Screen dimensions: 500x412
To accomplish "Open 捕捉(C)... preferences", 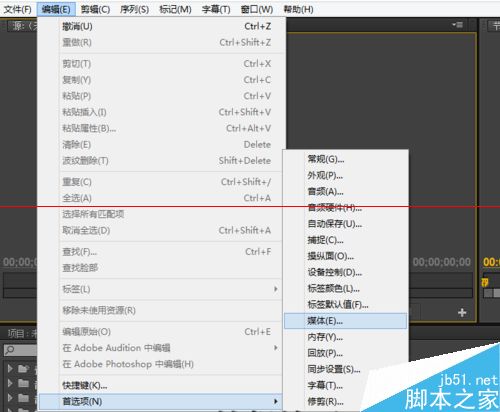I will pos(345,240).
